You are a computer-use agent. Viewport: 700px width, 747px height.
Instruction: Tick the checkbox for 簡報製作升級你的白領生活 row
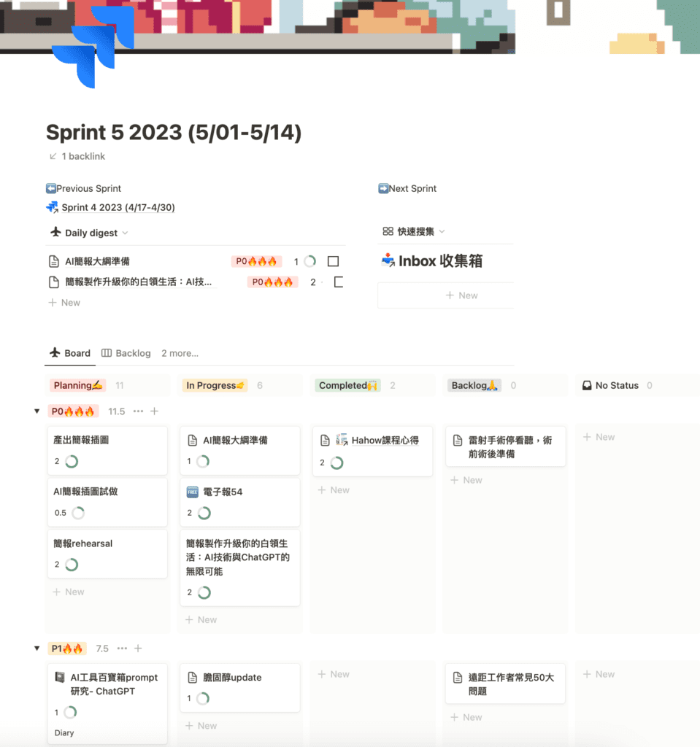point(338,282)
